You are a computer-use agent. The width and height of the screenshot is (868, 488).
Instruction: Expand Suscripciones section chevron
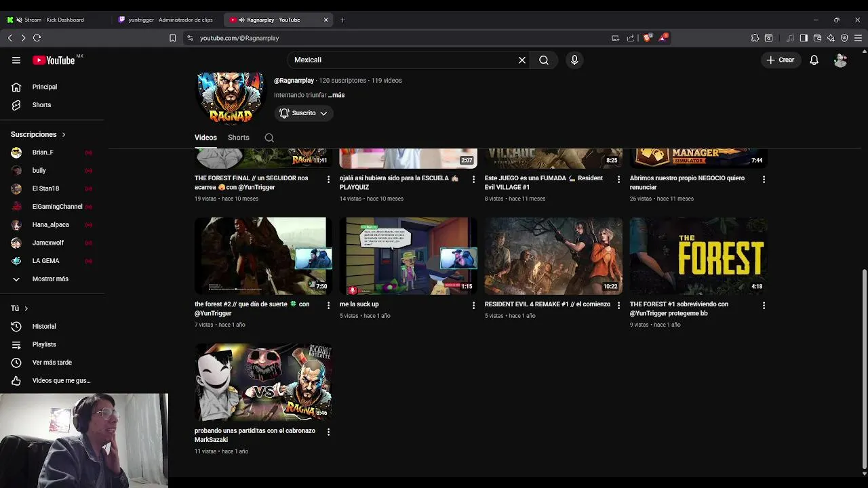[64, 135]
